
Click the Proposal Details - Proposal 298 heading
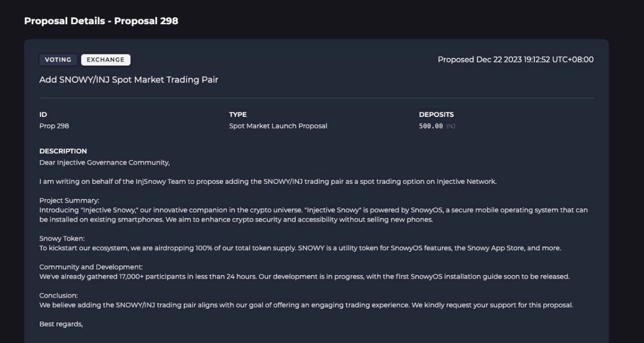click(101, 21)
